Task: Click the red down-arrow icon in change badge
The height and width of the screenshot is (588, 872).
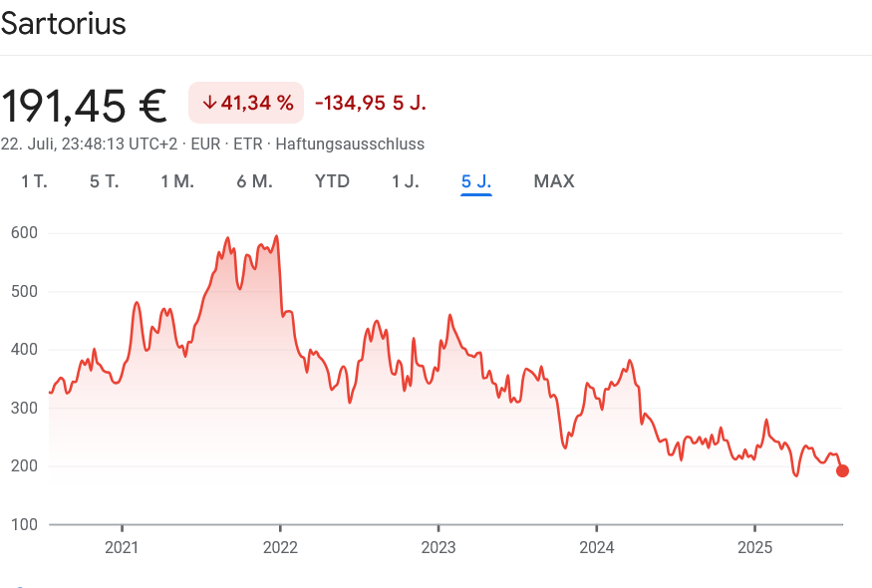Action: click(209, 103)
